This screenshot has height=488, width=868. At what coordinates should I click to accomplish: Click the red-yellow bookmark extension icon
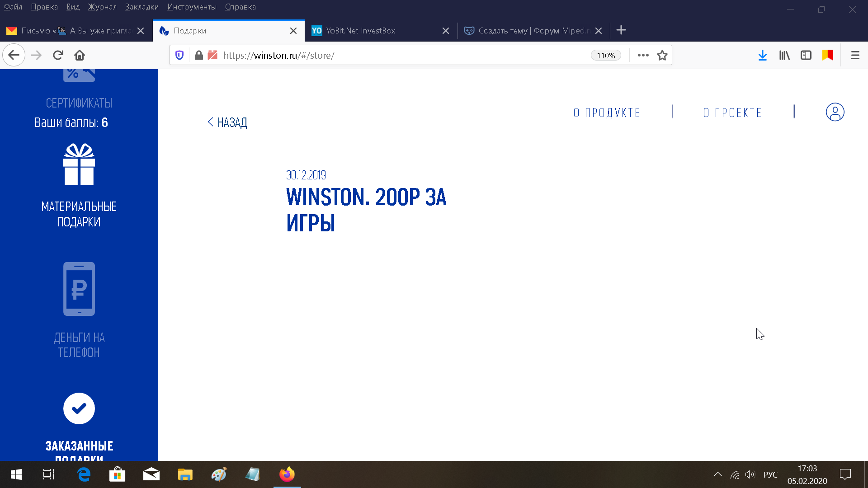click(828, 55)
